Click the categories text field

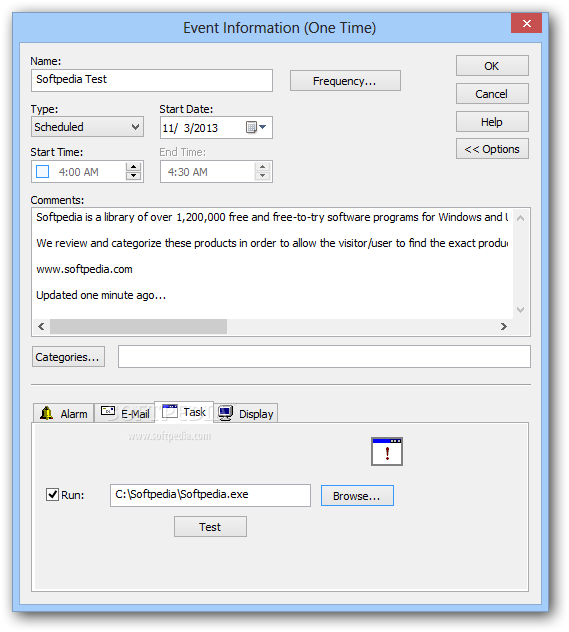tap(324, 356)
